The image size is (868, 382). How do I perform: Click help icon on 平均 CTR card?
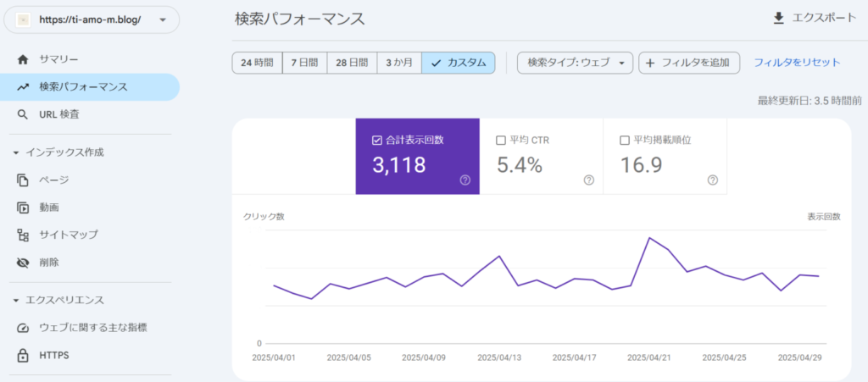click(588, 180)
